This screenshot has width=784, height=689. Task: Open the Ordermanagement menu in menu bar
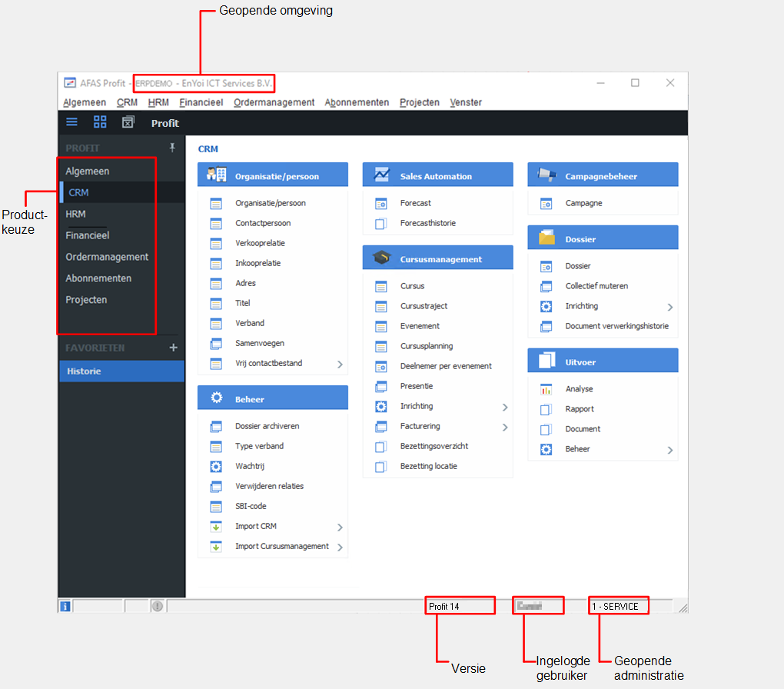pyautogui.click(x=274, y=102)
